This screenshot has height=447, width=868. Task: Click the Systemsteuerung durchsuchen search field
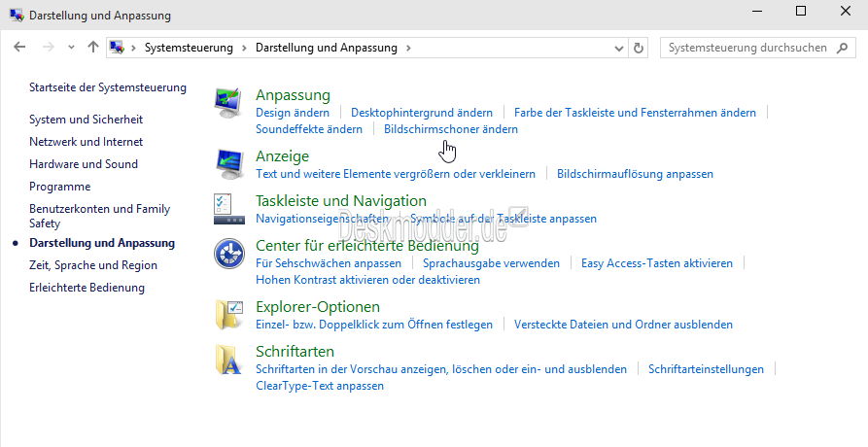[x=748, y=48]
